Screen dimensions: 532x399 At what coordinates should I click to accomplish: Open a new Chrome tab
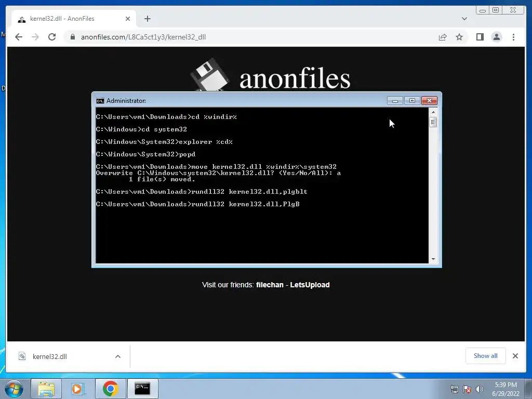pyautogui.click(x=147, y=19)
